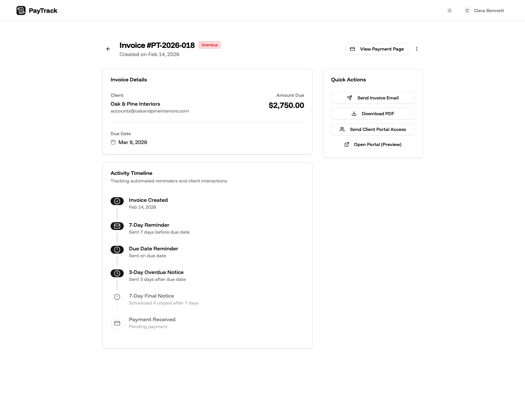This screenshot has width=525, height=420.
Task: Click the send paper-plane icon on Send Invoice Email
Action: (x=350, y=97)
